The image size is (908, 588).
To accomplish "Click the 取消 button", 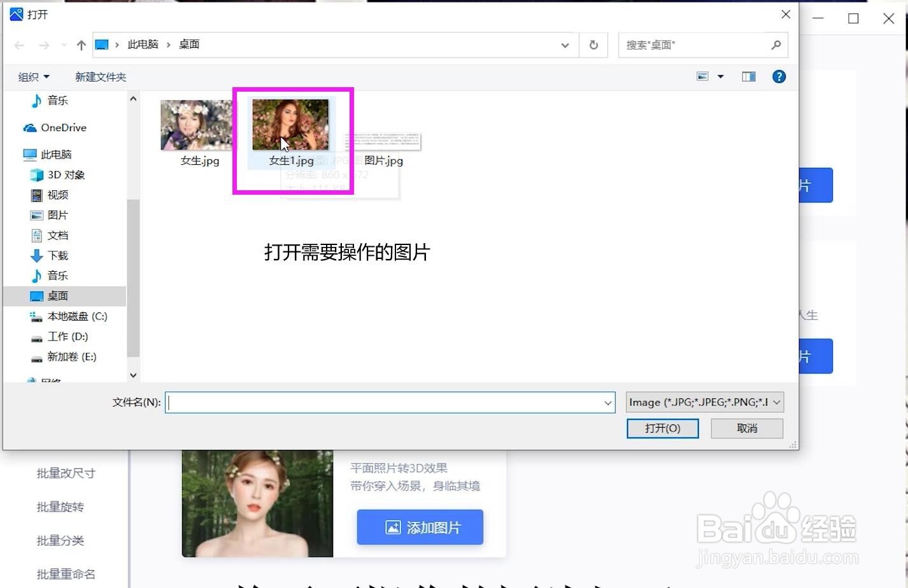I will point(747,428).
